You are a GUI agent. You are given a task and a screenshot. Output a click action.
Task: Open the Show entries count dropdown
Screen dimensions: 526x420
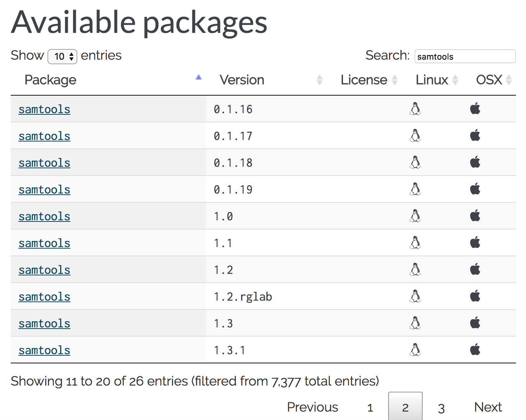coord(62,57)
